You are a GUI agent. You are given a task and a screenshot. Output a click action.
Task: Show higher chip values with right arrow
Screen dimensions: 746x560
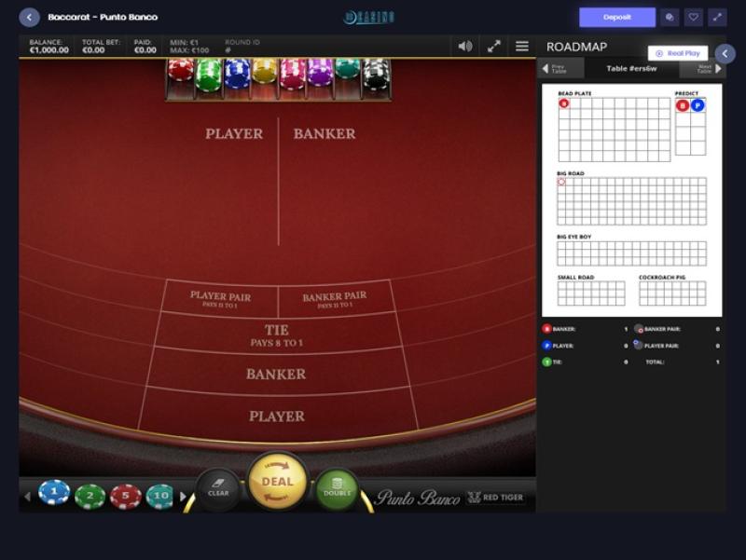(x=183, y=497)
